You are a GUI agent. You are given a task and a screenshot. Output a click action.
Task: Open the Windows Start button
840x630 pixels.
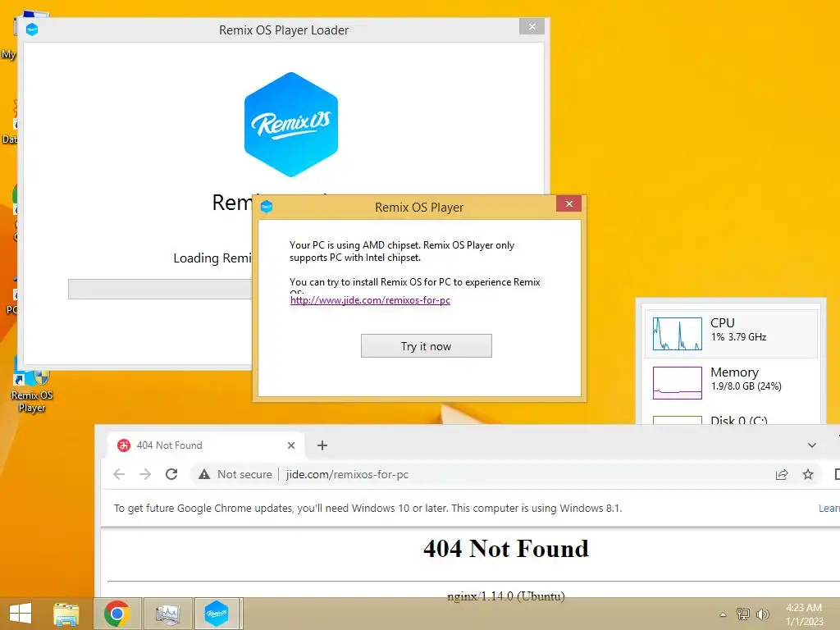[21, 614]
